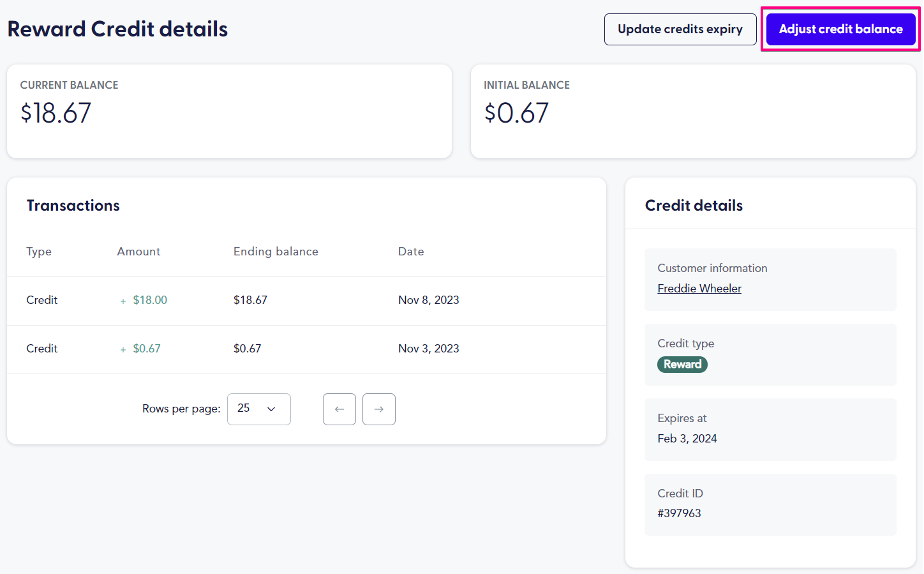Select the Nov 8 credit transaction row

point(306,300)
